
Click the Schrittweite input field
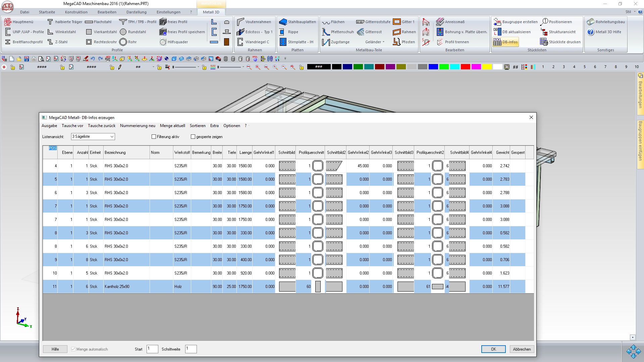pyautogui.click(x=191, y=349)
